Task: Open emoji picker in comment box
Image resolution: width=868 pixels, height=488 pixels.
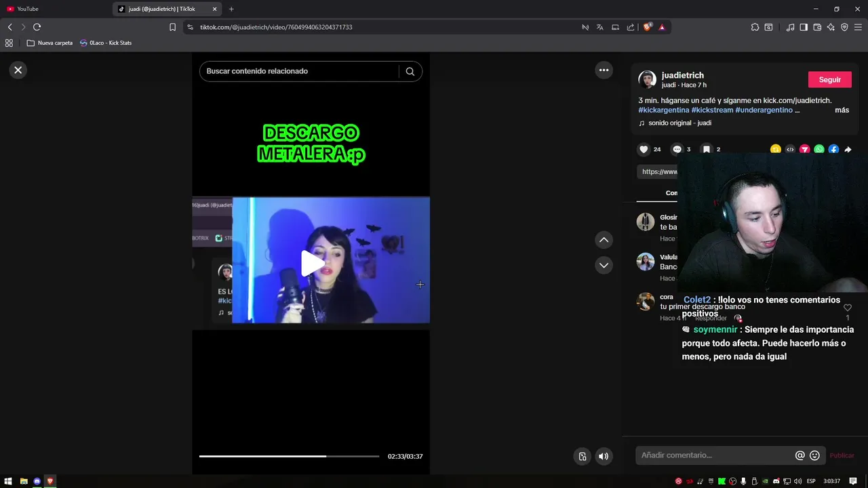Action: coord(814,455)
